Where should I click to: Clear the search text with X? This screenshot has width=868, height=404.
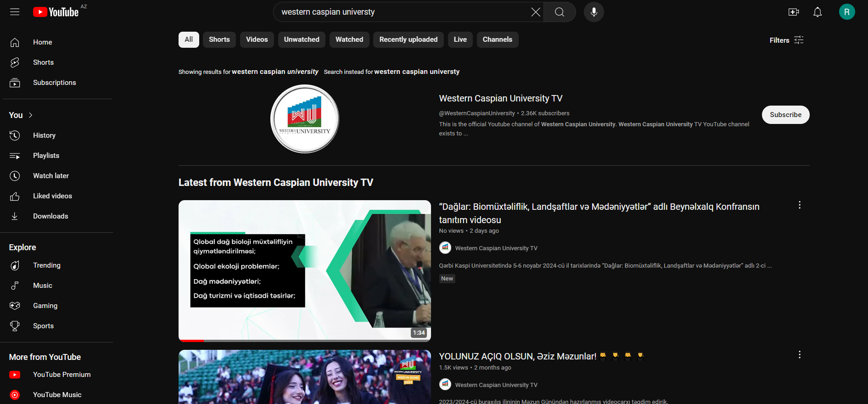[535, 12]
